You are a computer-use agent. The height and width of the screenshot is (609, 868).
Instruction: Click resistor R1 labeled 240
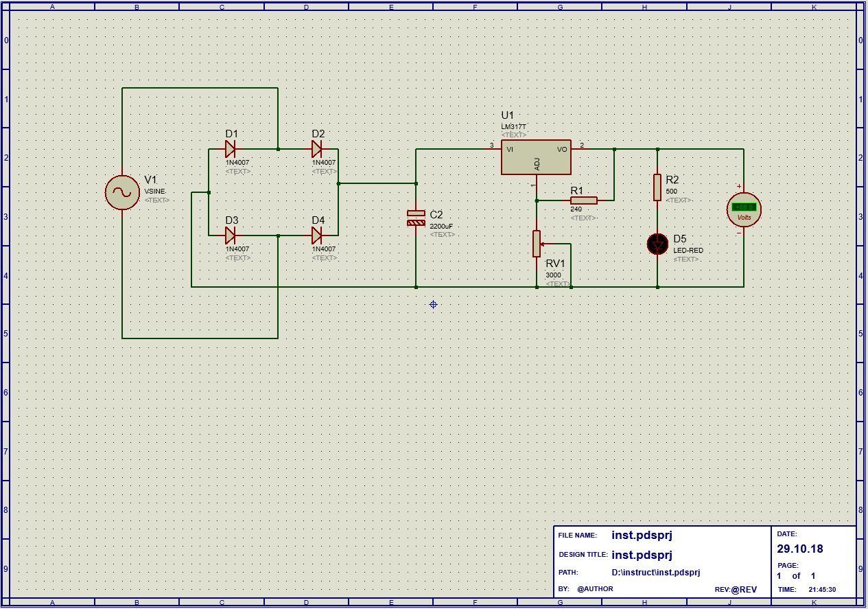[584, 200]
